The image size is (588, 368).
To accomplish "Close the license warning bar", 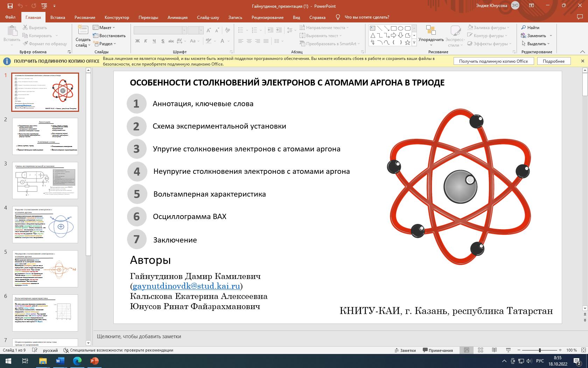I will click(x=582, y=61).
